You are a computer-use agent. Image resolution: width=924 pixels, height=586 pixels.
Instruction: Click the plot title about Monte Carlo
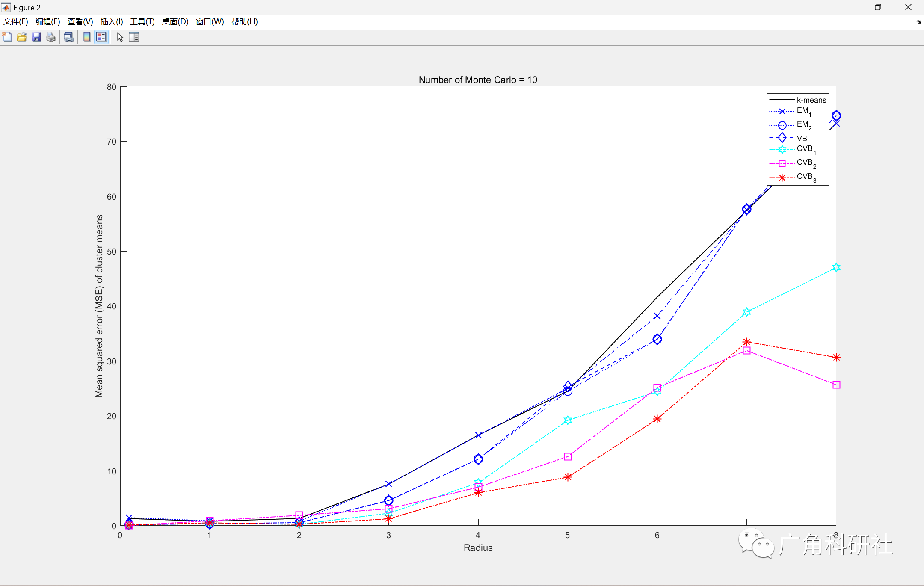[477, 80]
